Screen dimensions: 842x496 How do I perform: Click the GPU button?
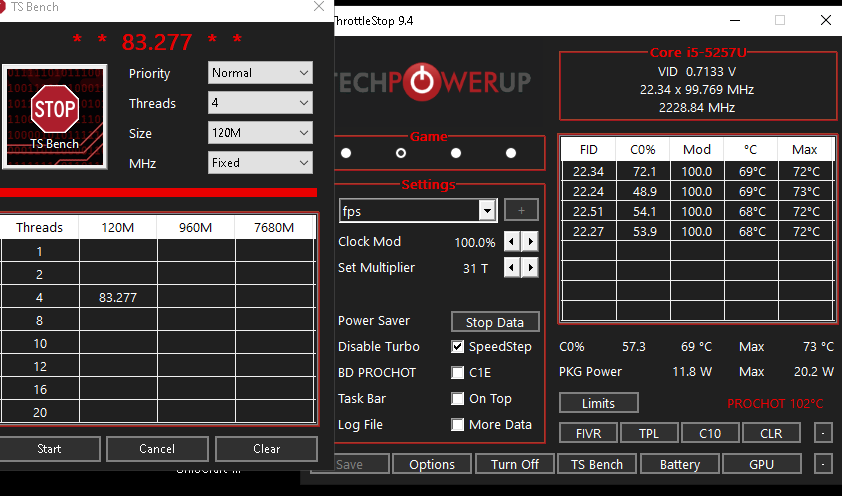coord(762,464)
